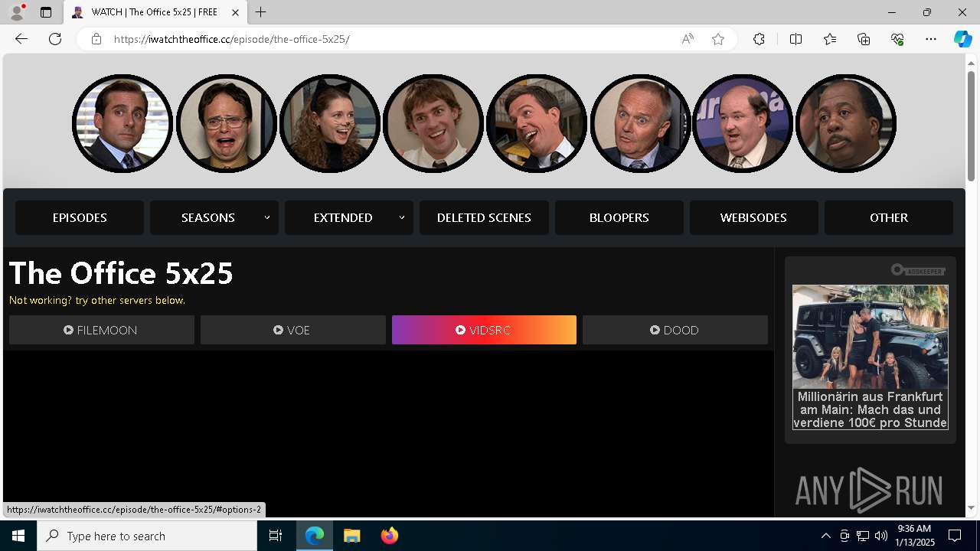Click the Adskeeper logo

(918, 270)
